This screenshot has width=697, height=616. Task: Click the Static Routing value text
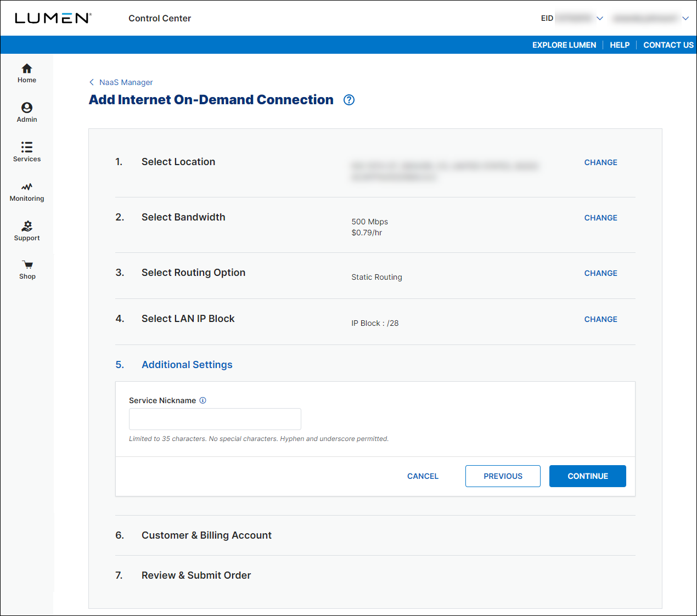click(376, 277)
